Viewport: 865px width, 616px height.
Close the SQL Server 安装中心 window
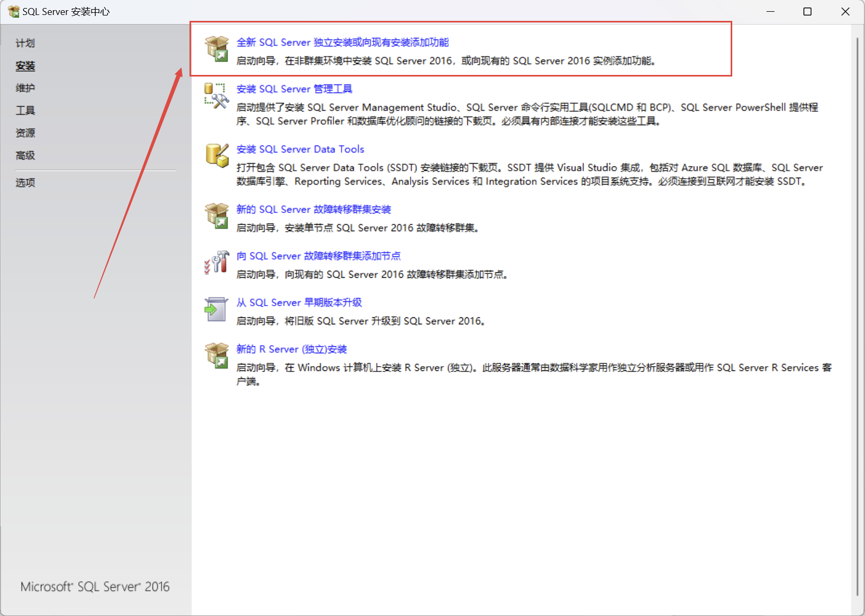click(x=845, y=11)
